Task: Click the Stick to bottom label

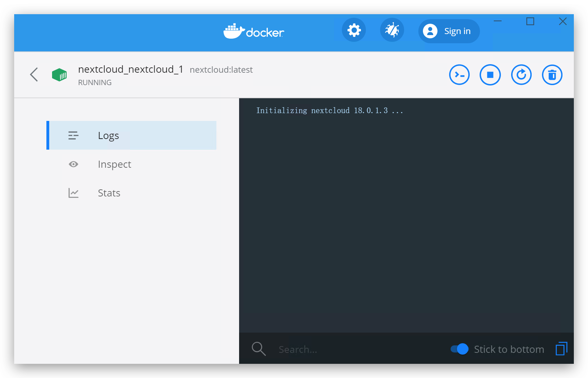Action: (x=509, y=349)
